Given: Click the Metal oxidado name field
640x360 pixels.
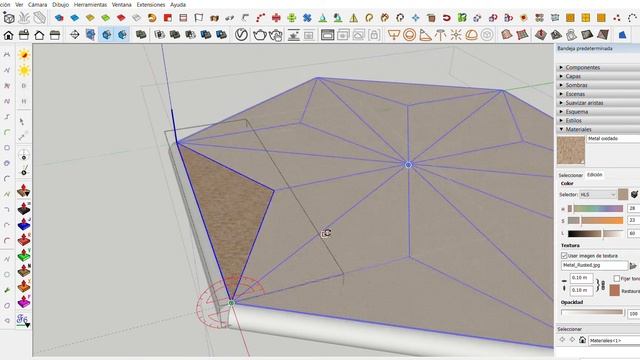Looking at the screenshot, I should [613, 139].
